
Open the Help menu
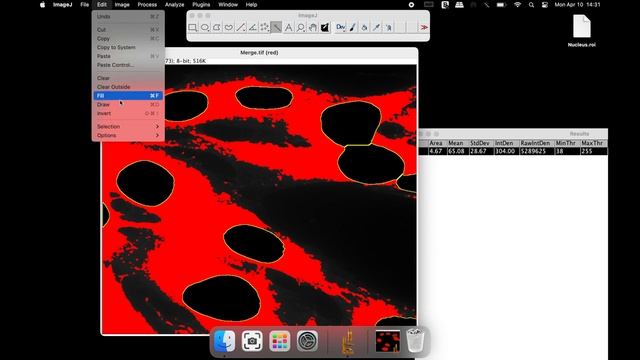click(251, 5)
